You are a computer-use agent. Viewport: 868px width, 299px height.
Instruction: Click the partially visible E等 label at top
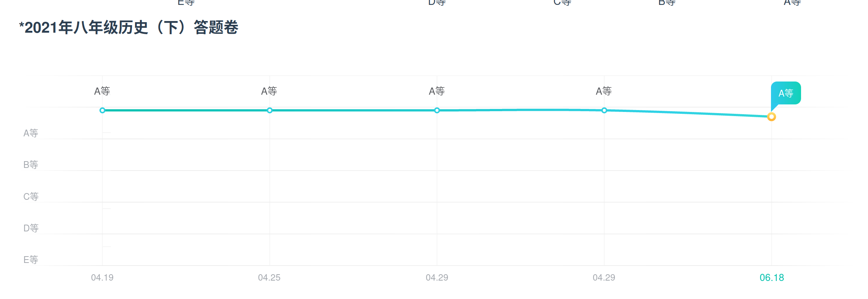[x=186, y=2]
